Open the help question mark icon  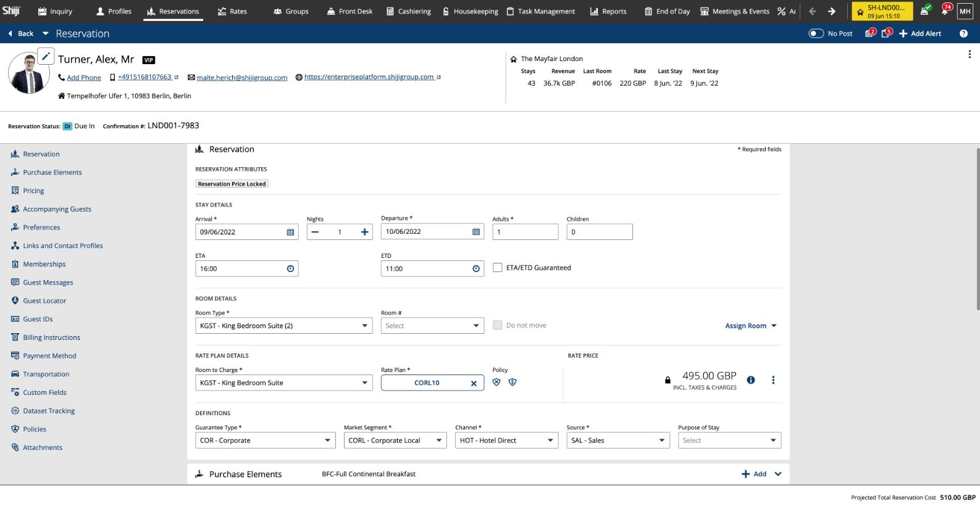click(963, 33)
